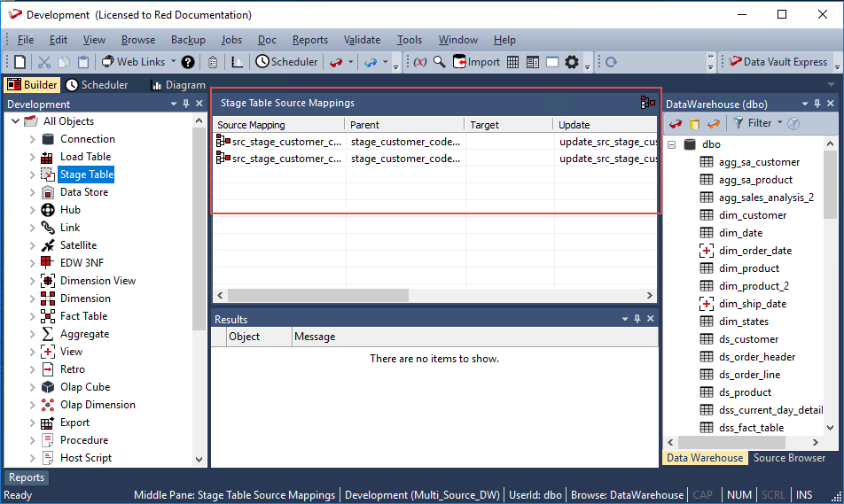Click the magnifying glass search icon
The image size is (844, 504).
click(439, 62)
